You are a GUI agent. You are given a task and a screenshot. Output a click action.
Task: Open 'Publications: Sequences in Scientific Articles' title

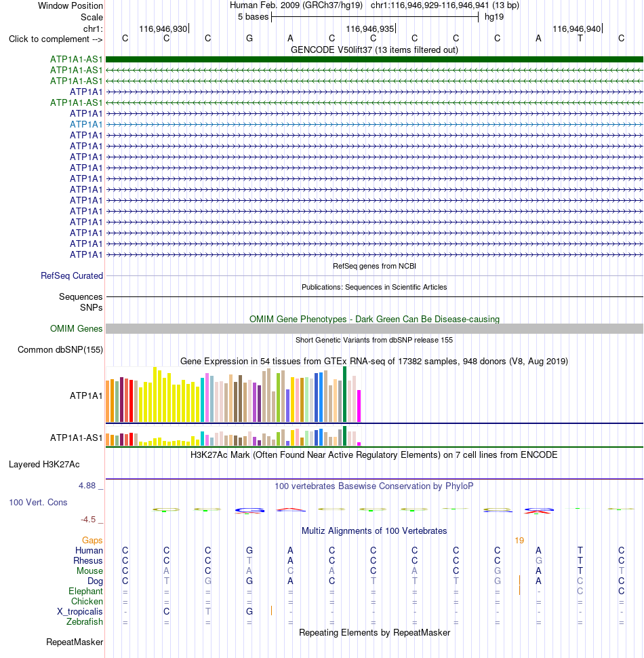pos(374,287)
